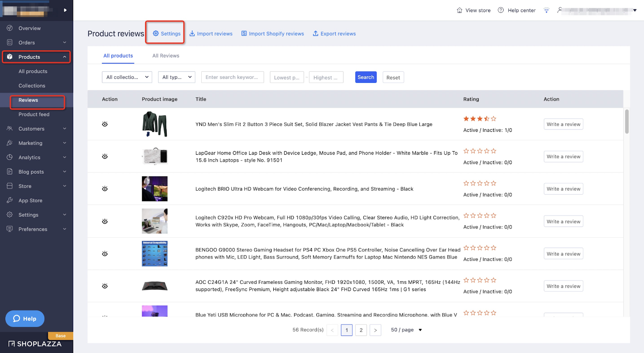Click the Import Shopify reviews icon
This screenshot has width=644, height=353.
244,33
